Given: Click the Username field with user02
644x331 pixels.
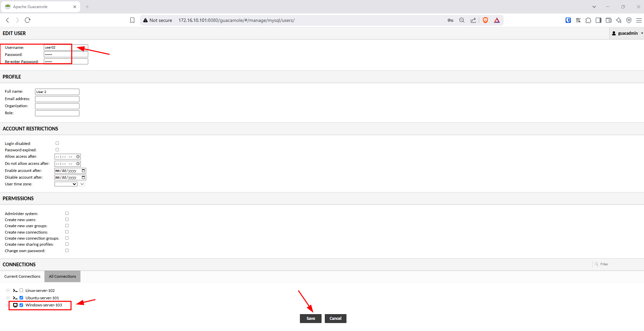Looking at the screenshot, I should [66, 48].
